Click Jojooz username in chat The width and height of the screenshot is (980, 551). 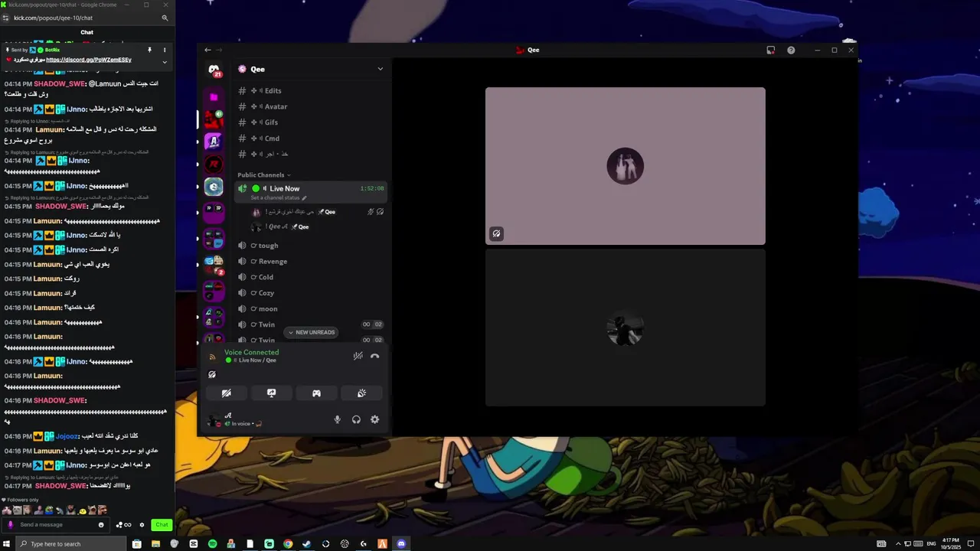pos(67,436)
